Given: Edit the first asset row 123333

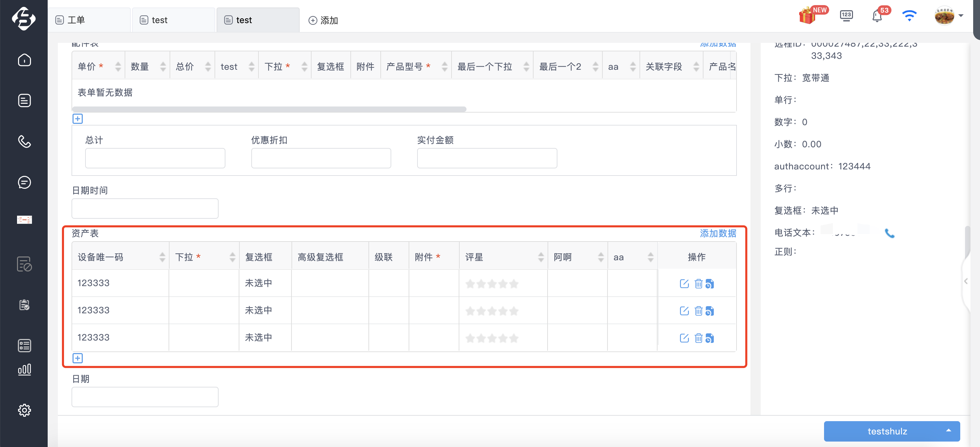Looking at the screenshot, I should pyautogui.click(x=684, y=284).
